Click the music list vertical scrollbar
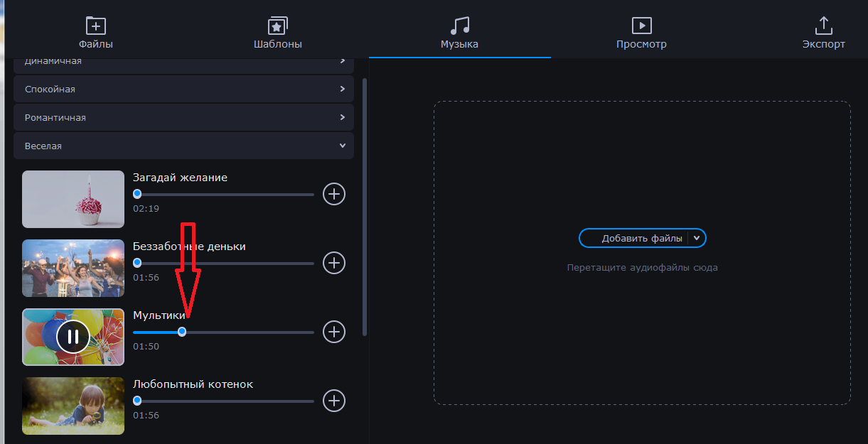Viewport: 868px width, 444px height. pyautogui.click(x=365, y=206)
